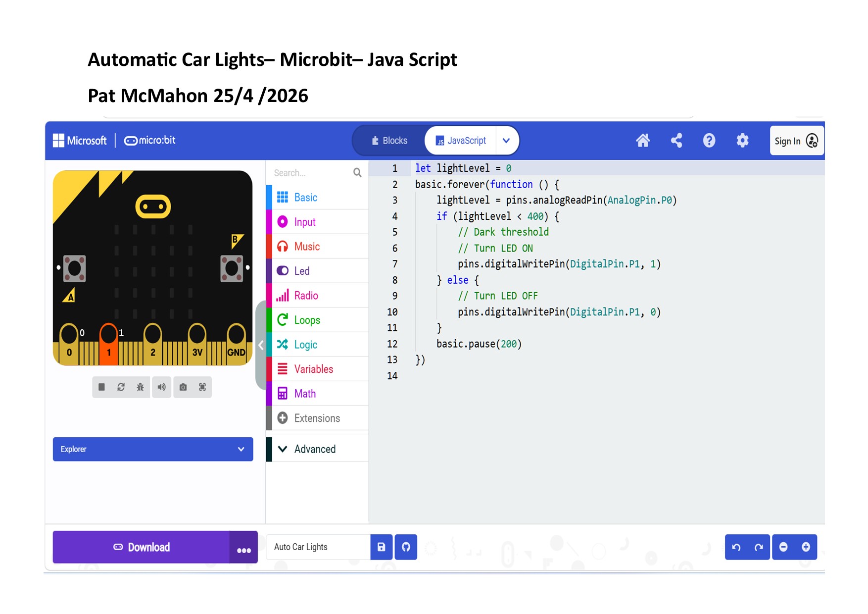Open the Help question mark icon
868x614 pixels.
click(x=709, y=141)
